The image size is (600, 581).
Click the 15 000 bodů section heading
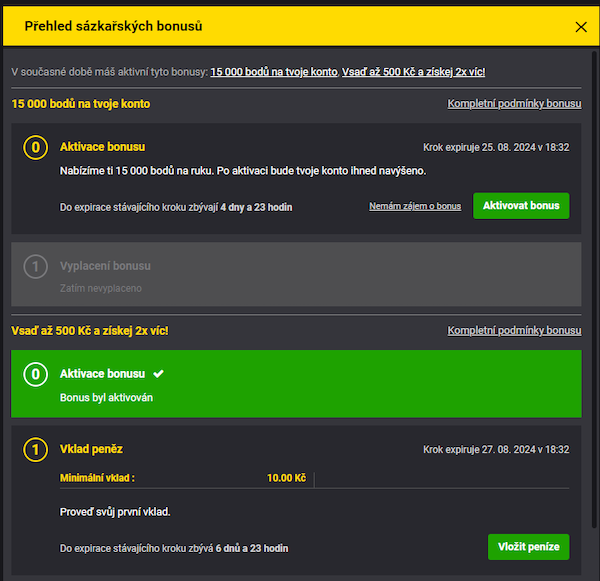pos(81,104)
